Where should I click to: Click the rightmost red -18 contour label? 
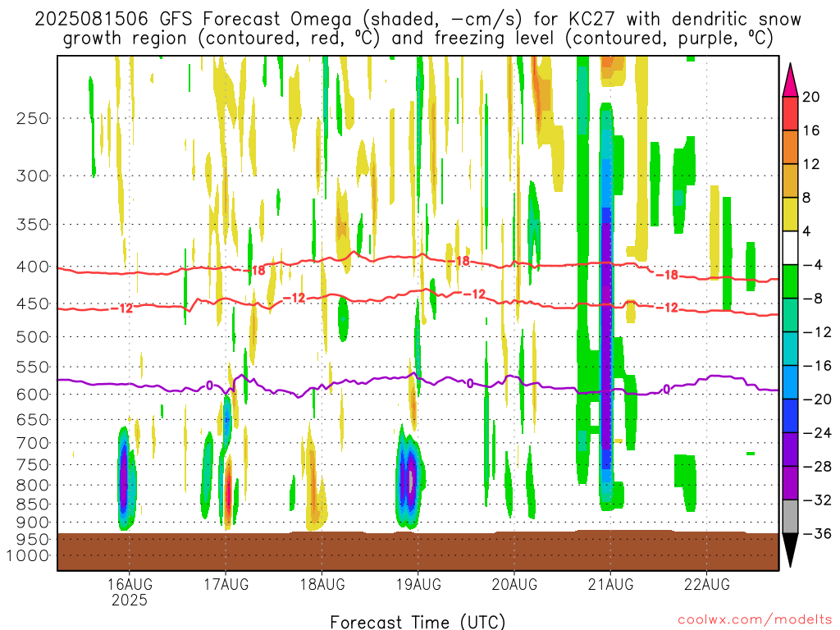pos(667,275)
